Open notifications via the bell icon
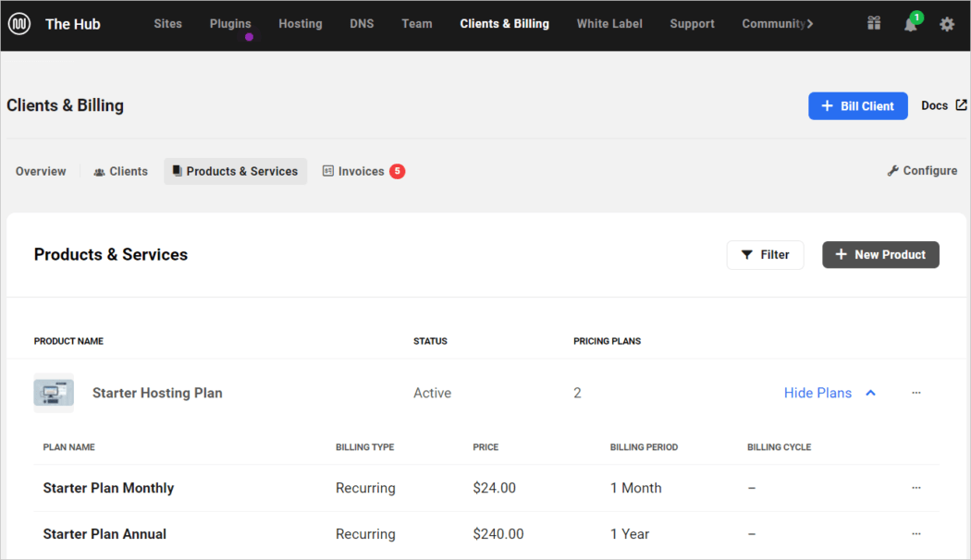The image size is (971, 560). coord(910,25)
